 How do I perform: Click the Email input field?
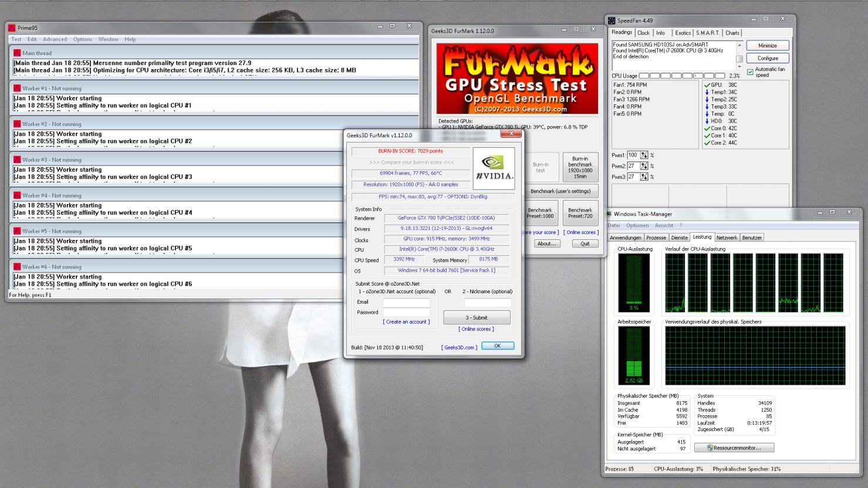(407, 303)
